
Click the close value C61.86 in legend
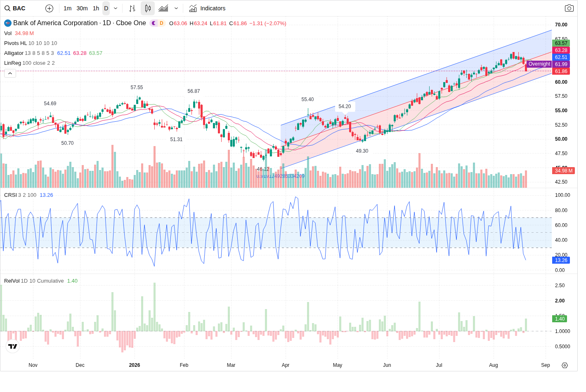point(238,24)
